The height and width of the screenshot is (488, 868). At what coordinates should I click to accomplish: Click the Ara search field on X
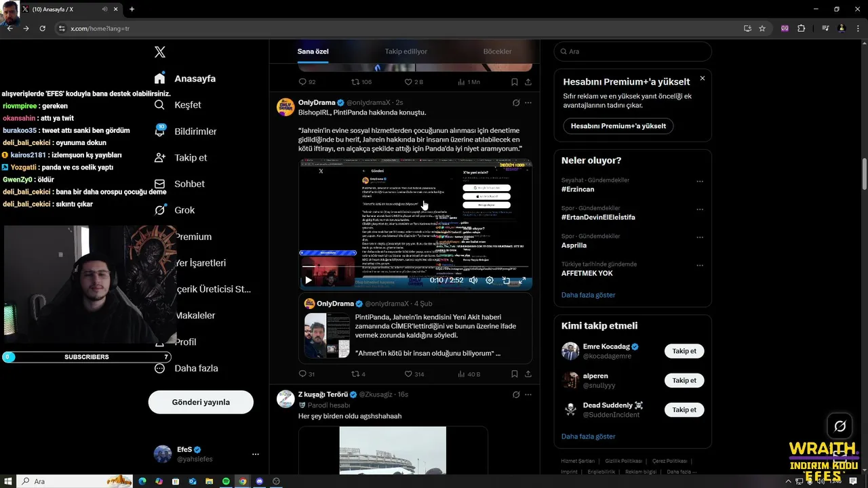click(x=633, y=52)
